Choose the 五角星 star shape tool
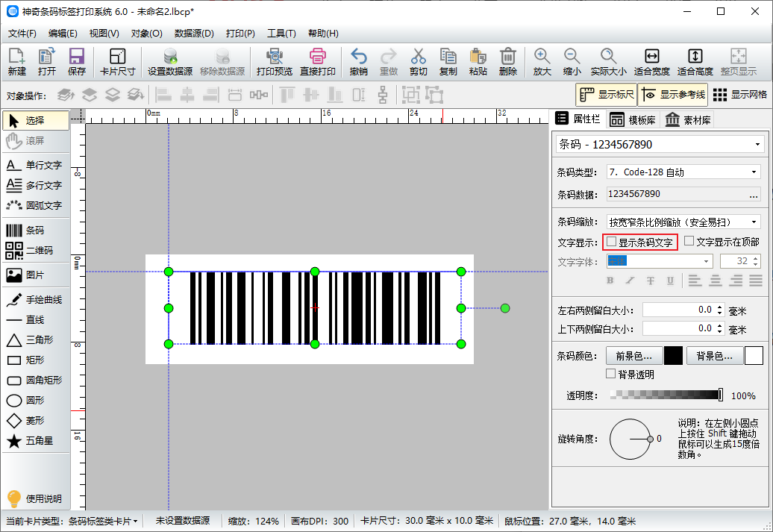773x532 pixels. (x=36, y=441)
